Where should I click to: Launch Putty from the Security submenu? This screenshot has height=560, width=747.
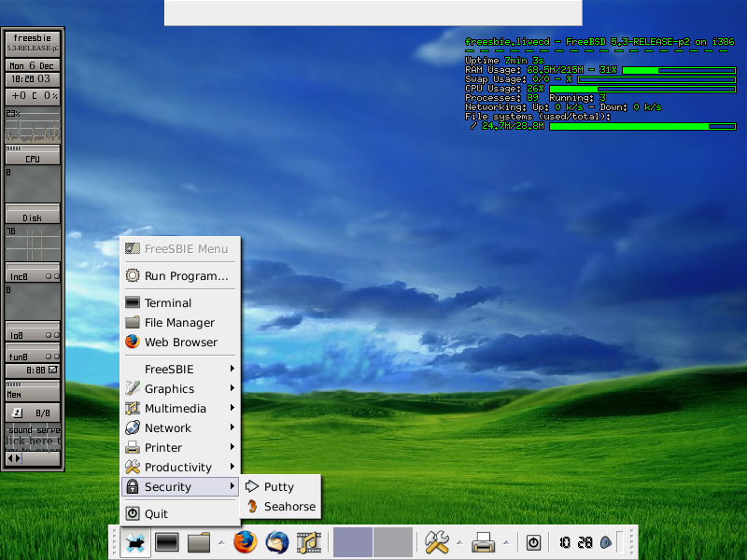coord(281,486)
